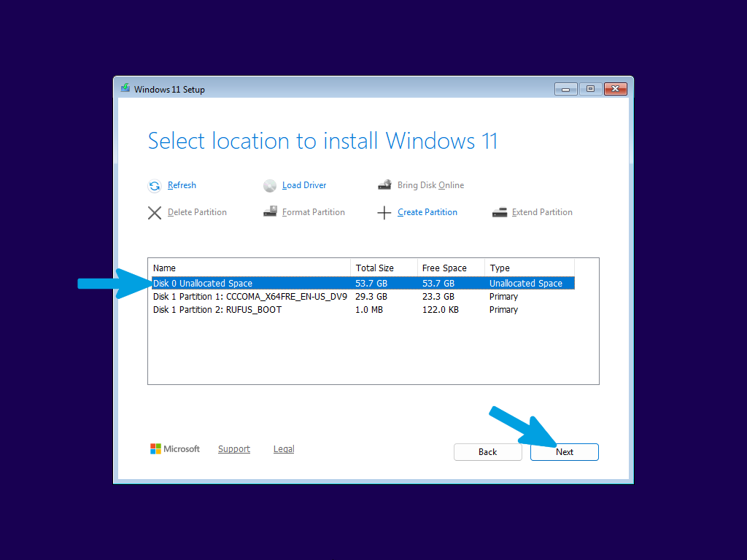Click the Load Driver disc icon

click(270, 186)
